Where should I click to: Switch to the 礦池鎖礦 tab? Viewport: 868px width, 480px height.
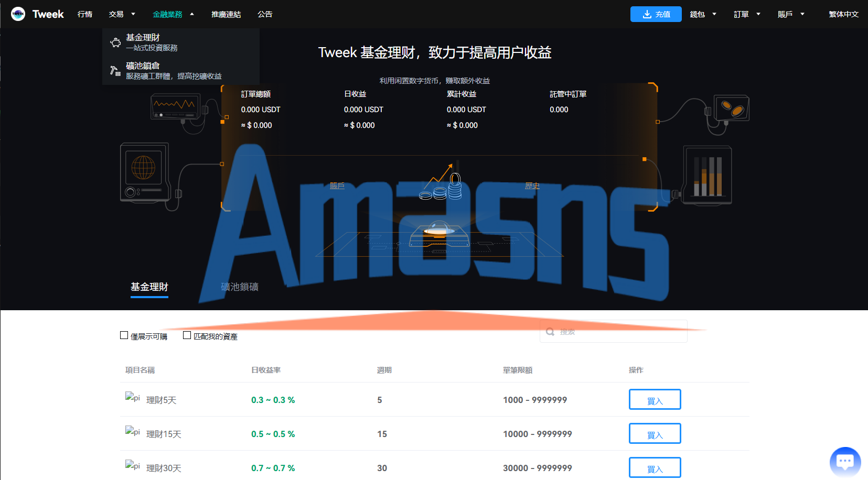240,287
